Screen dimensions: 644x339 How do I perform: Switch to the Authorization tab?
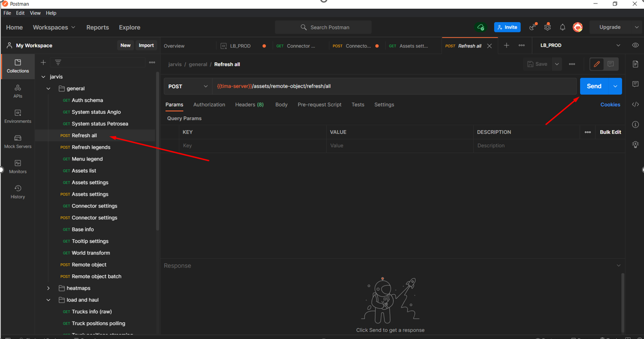[x=209, y=104]
